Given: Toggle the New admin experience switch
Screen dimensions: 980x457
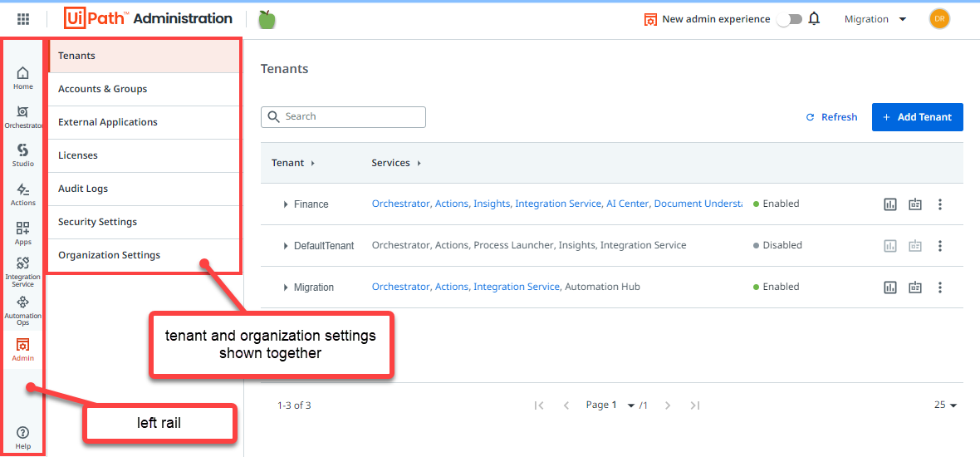Looking at the screenshot, I should pyautogui.click(x=789, y=19).
